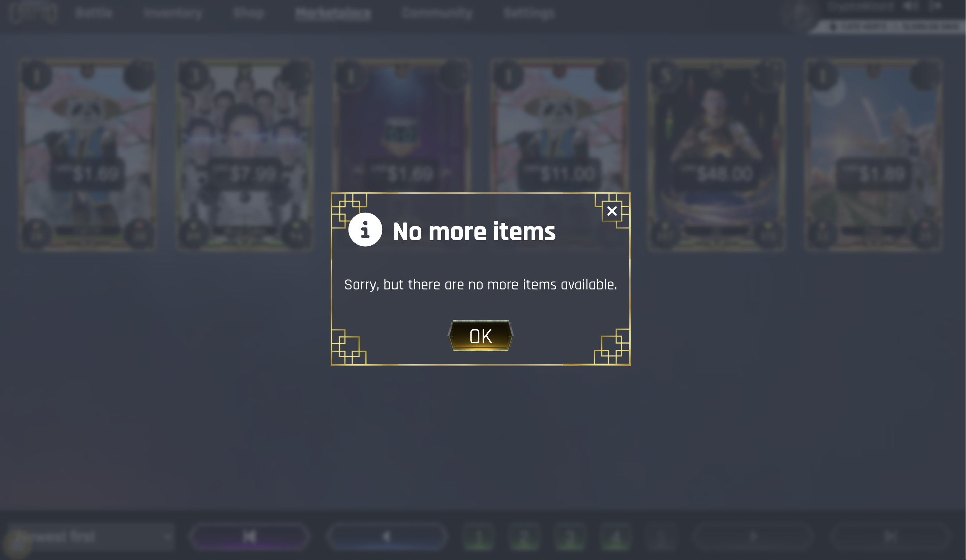
Task: Switch to the Inventory tab
Action: (173, 13)
